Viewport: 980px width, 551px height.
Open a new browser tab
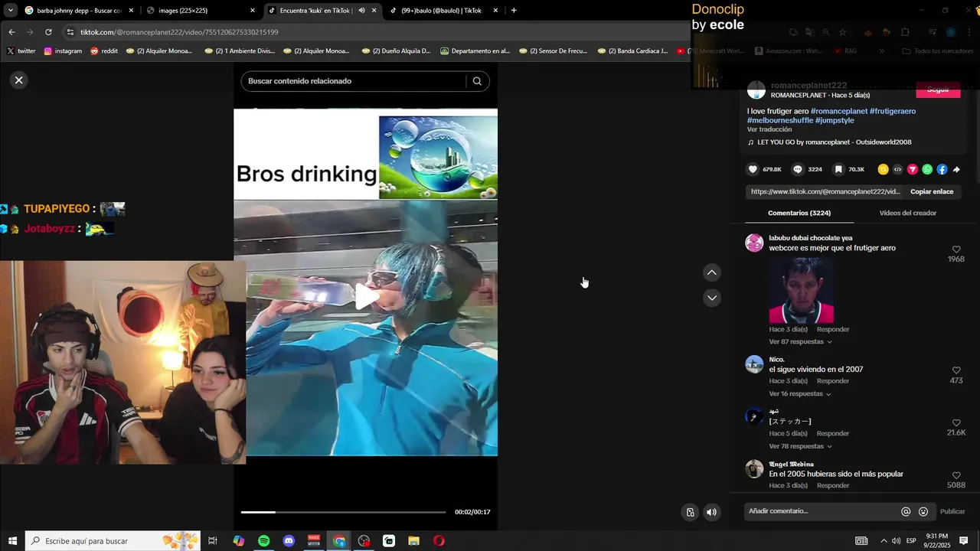click(x=514, y=11)
